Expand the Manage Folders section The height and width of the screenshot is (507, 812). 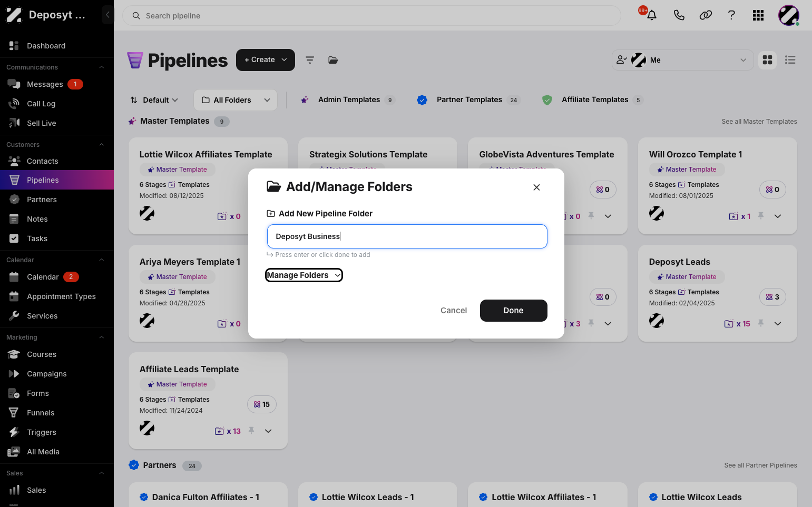coord(304,275)
